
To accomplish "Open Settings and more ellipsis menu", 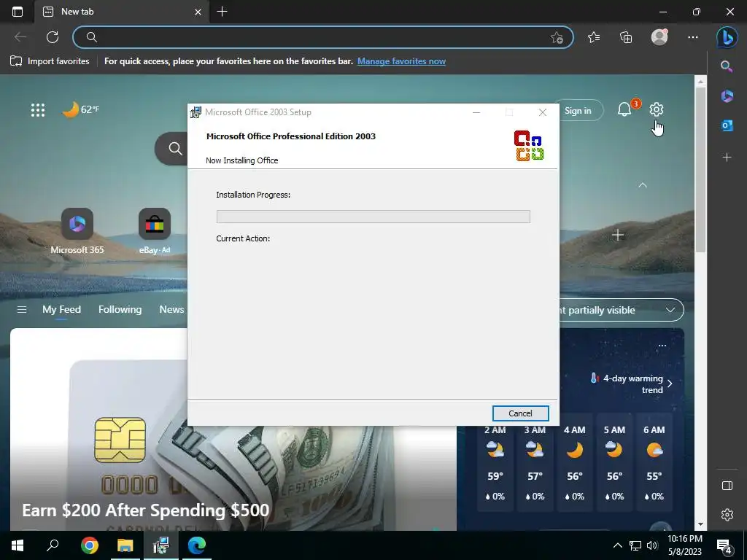I will (x=693, y=37).
